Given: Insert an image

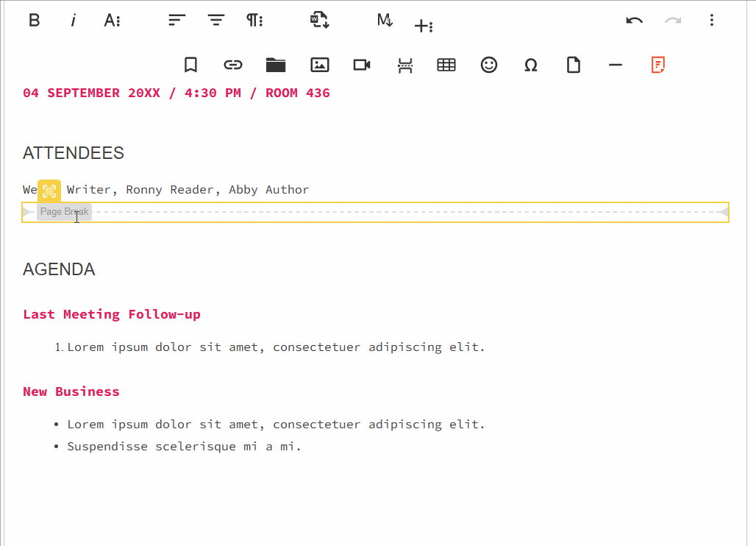Looking at the screenshot, I should click(320, 65).
